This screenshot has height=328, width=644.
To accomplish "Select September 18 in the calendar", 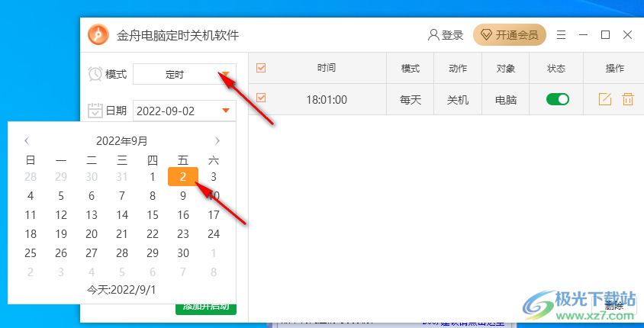I will pos(31,234).
